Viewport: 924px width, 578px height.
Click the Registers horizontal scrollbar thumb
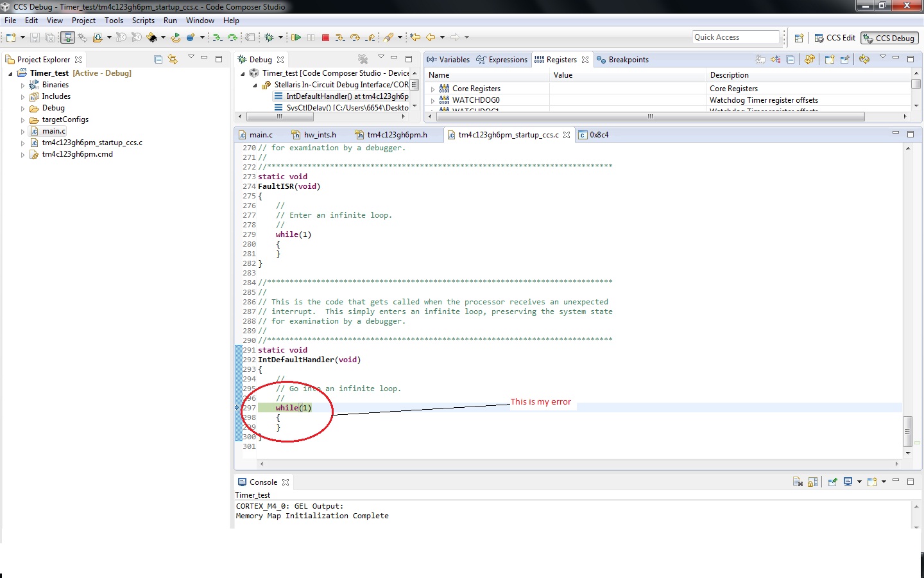pos(650,116)
